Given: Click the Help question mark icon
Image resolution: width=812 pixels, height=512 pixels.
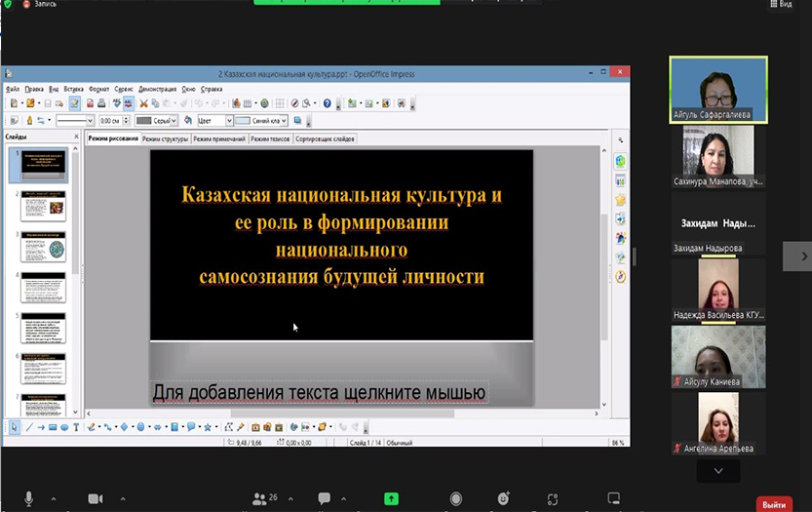Looking at the screenshot, I should (327, 103).
